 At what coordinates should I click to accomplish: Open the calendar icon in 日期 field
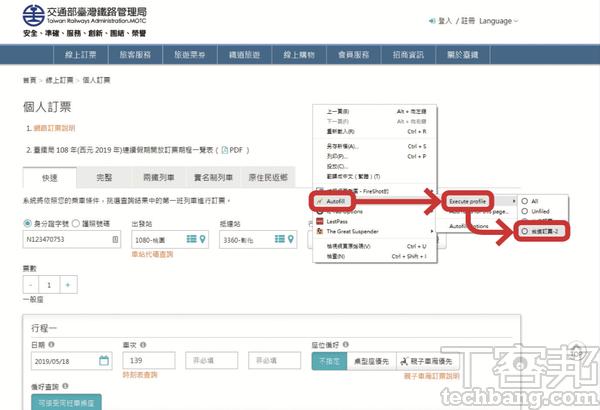[x=104, y=361]
